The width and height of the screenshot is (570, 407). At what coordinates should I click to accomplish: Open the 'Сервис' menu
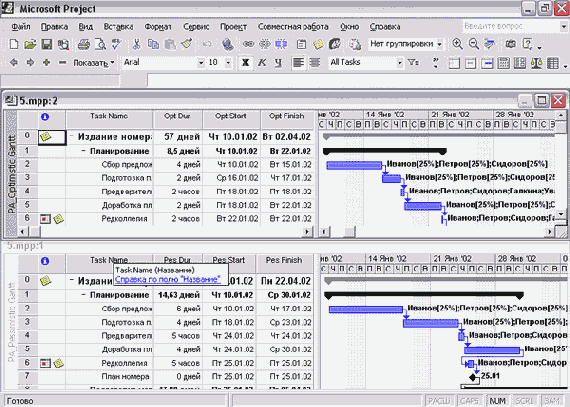[x=196, y=27]
